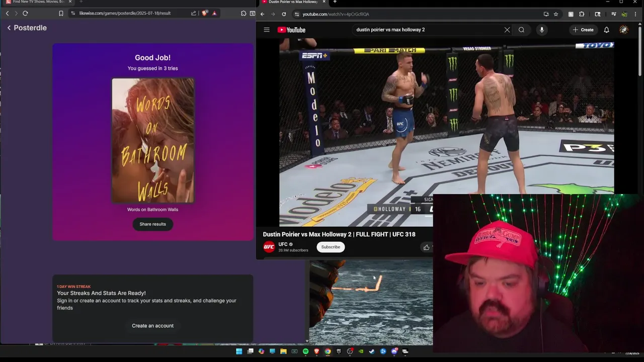Like the video with thumbs up
Viewport: 644px width, 362px height.
tap(426, 247)
